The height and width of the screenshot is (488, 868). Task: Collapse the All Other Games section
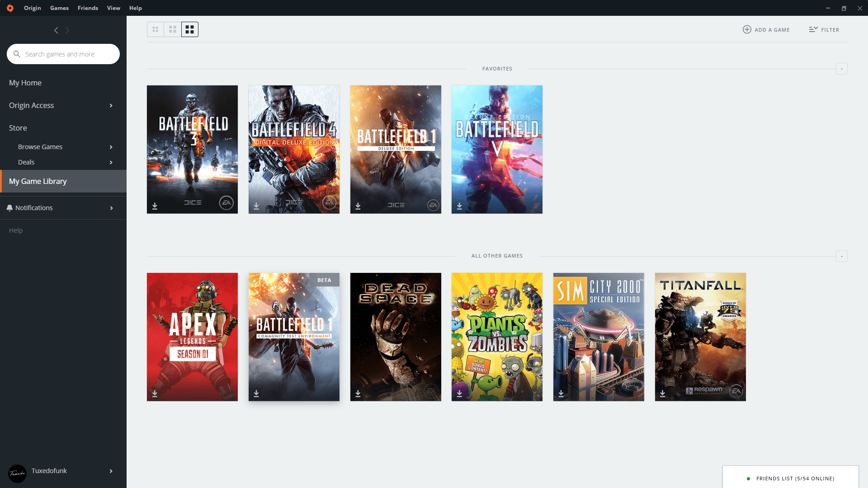(841, 256)
